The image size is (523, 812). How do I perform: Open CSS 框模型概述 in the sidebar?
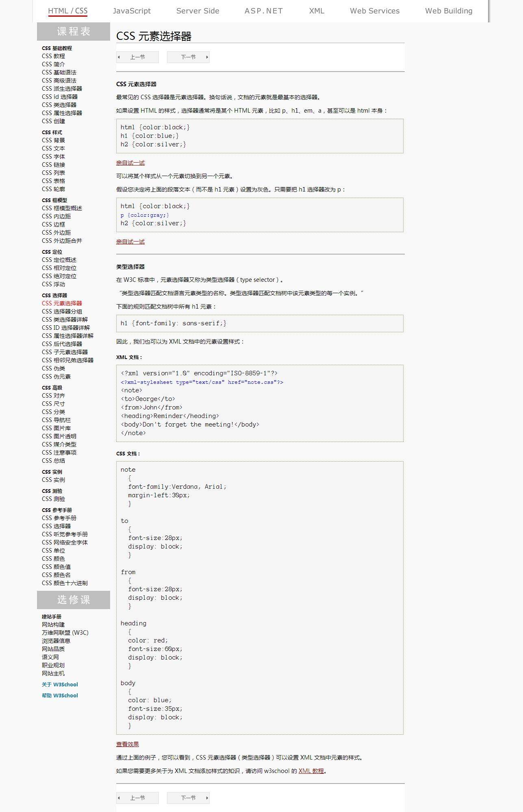point(62,208)
